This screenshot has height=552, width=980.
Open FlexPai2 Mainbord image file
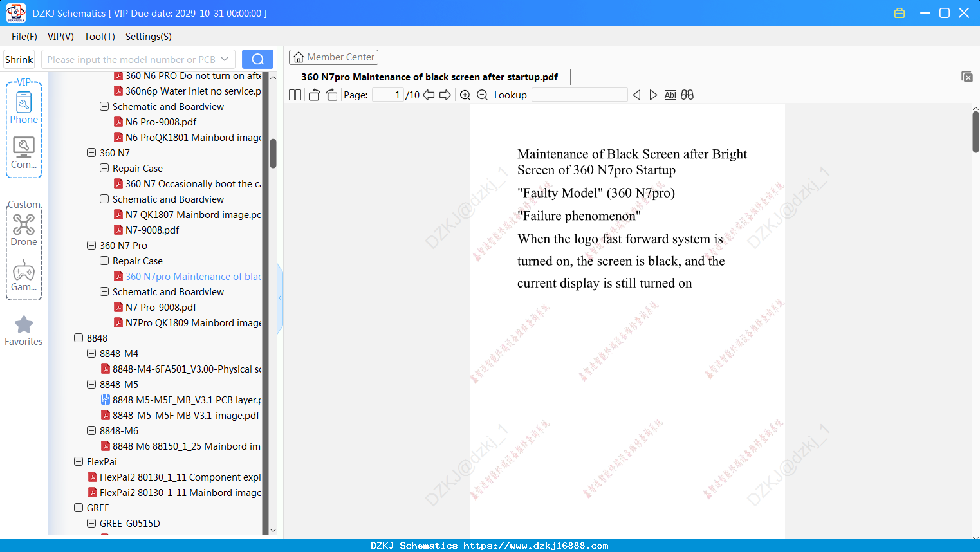pos(174,492)
